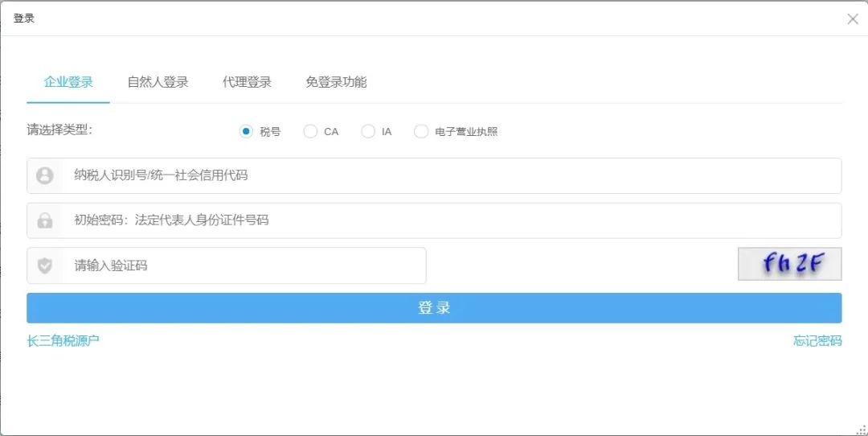Click the 请输入验证码 input field

[227, 265]
